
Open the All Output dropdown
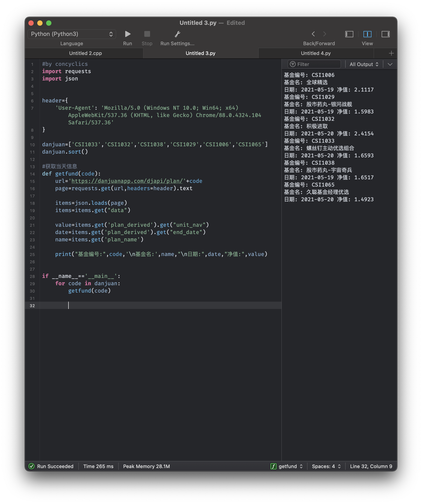coord(364,64)
